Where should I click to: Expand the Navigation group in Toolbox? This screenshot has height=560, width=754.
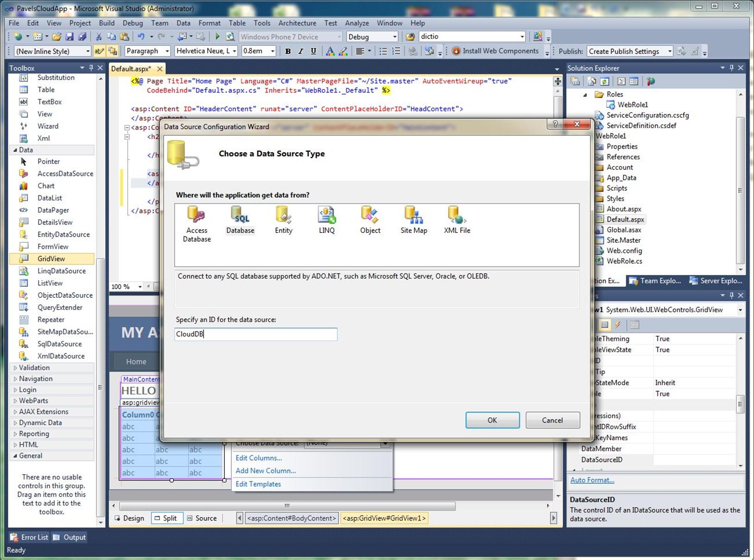coord(15,379)
